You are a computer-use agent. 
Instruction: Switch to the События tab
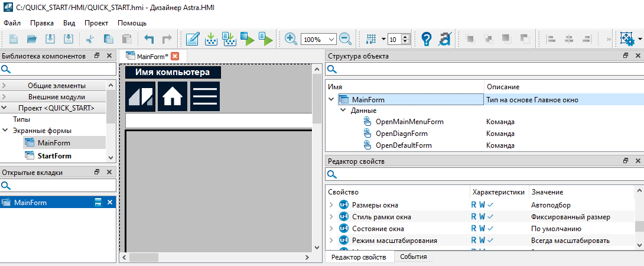click(x=414, y=257)
